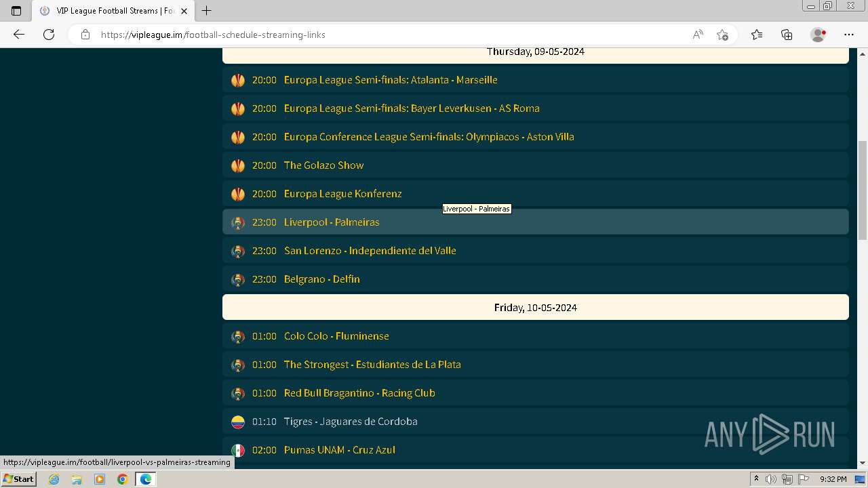Click icon beside Colo Colo - Fluminense
868x488 pixels.
click(238, 336)
